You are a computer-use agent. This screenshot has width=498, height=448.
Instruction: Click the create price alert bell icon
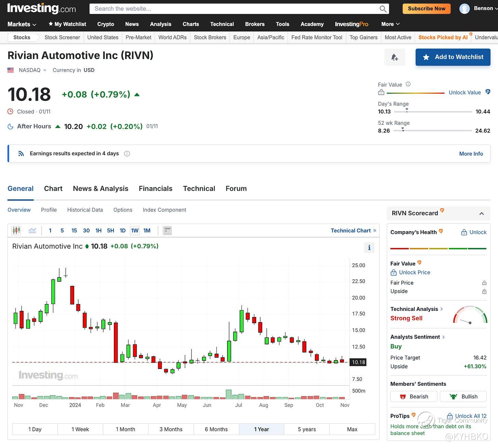(x=395, y=57)
